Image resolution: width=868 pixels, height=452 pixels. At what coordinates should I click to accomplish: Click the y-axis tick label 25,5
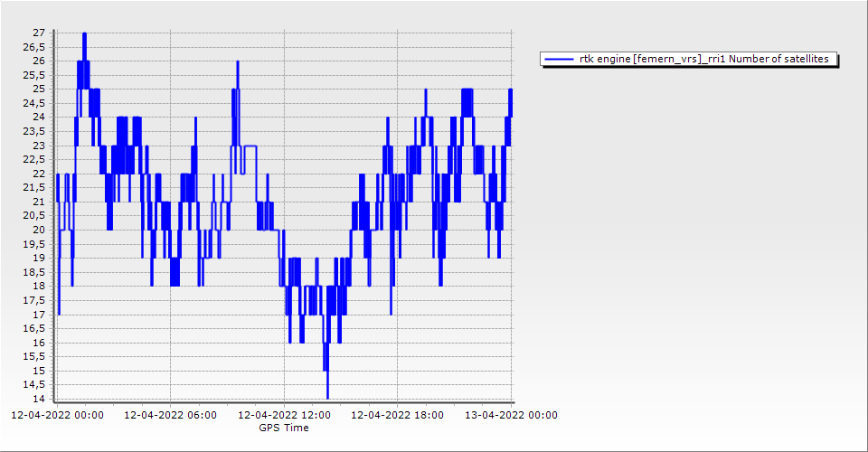click(36, 75)
